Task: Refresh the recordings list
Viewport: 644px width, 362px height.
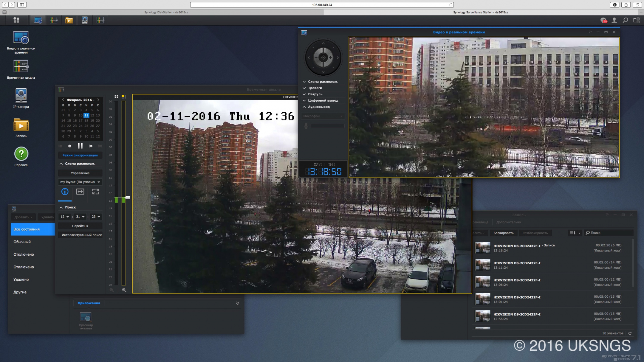Action: 630,333
